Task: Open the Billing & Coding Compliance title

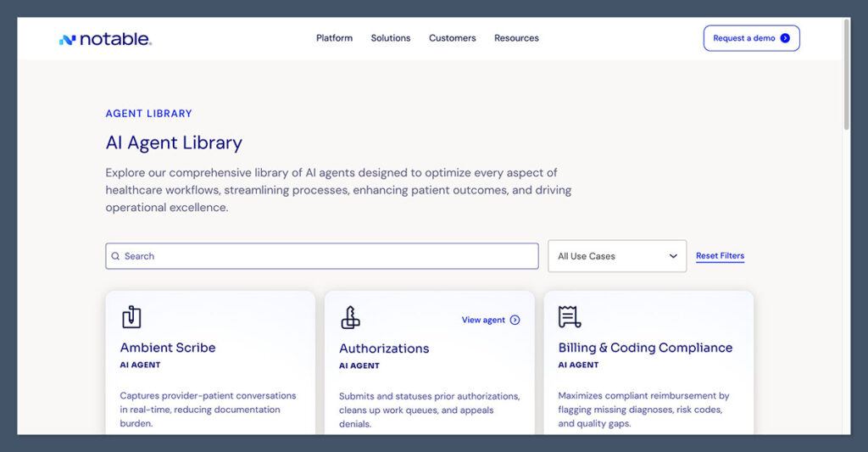Action: (645, 348)
